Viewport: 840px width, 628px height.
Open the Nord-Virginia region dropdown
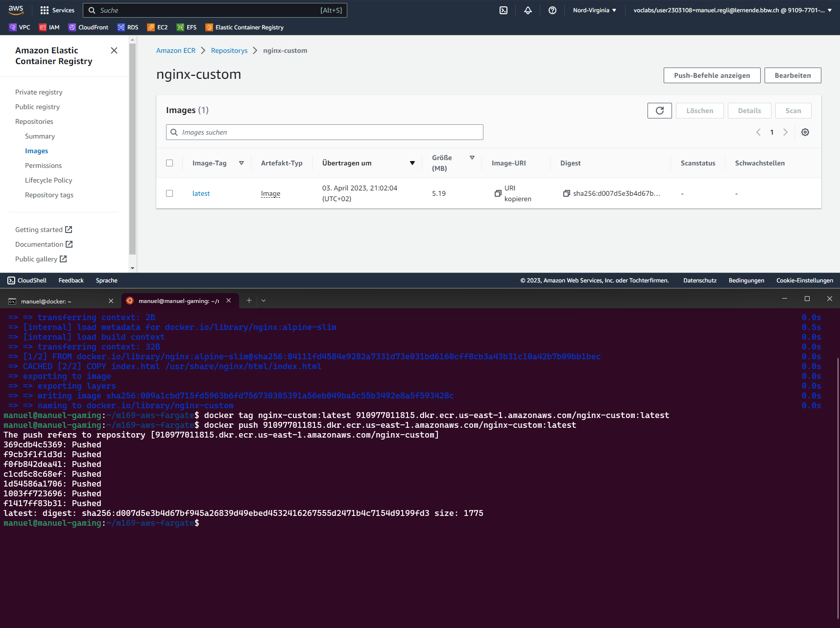(595, 10)
